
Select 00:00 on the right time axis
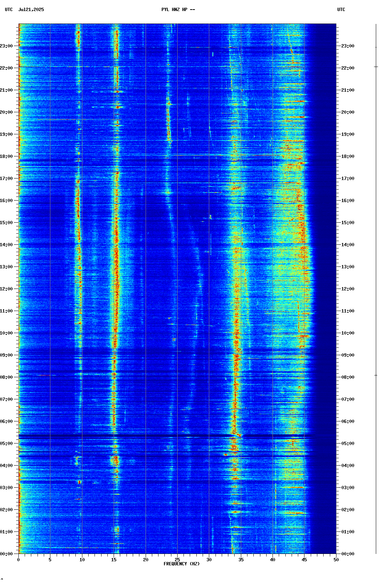348,554
